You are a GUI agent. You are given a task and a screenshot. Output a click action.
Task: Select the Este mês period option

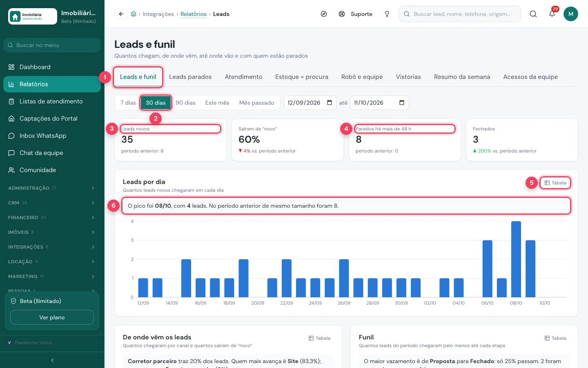point(217,103)
